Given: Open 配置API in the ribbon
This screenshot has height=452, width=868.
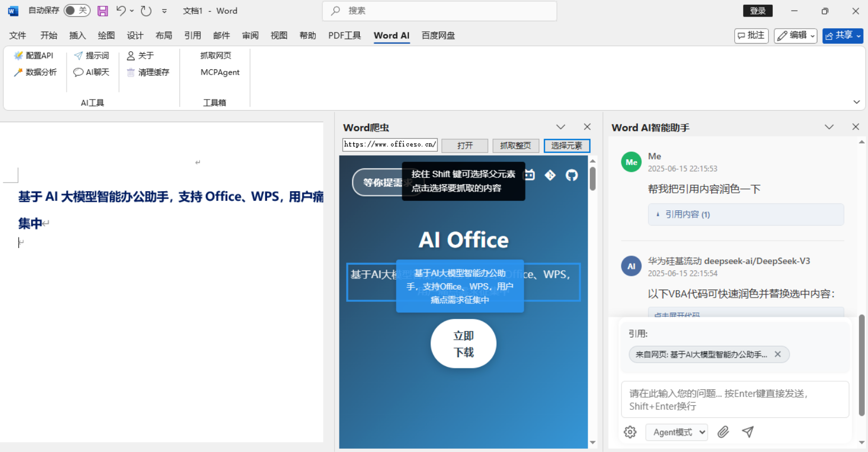Looking at the screenshot, I should 34,55.
